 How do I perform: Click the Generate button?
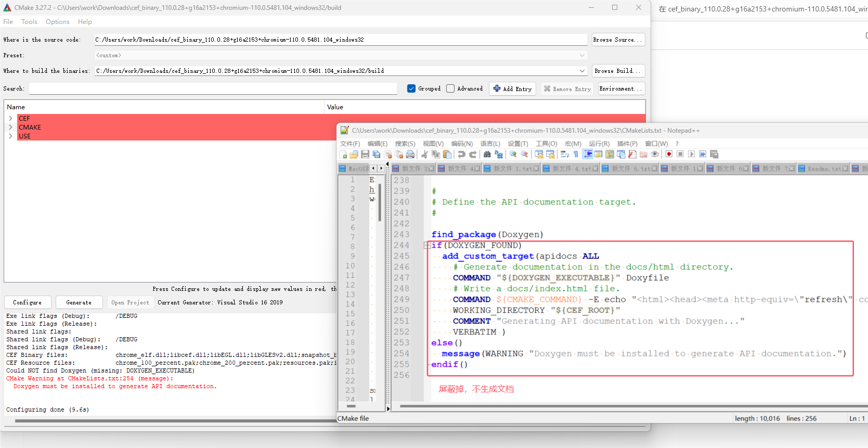[x=79, y=302]
